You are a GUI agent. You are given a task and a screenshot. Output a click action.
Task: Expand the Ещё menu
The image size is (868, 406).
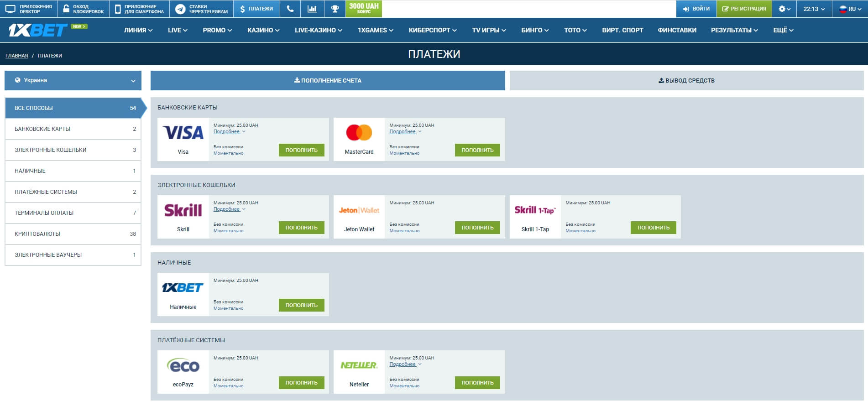point(783,30)
